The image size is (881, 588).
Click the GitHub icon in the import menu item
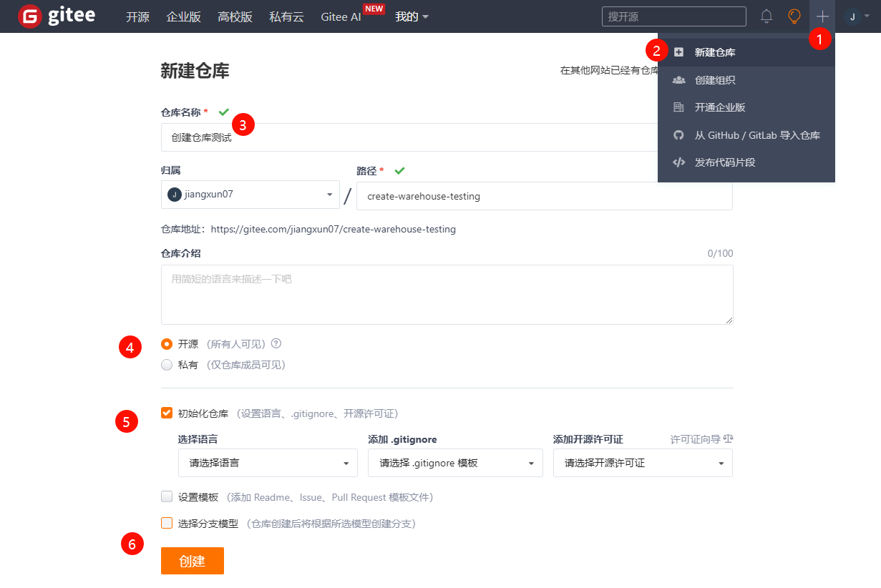click(678, 134)
